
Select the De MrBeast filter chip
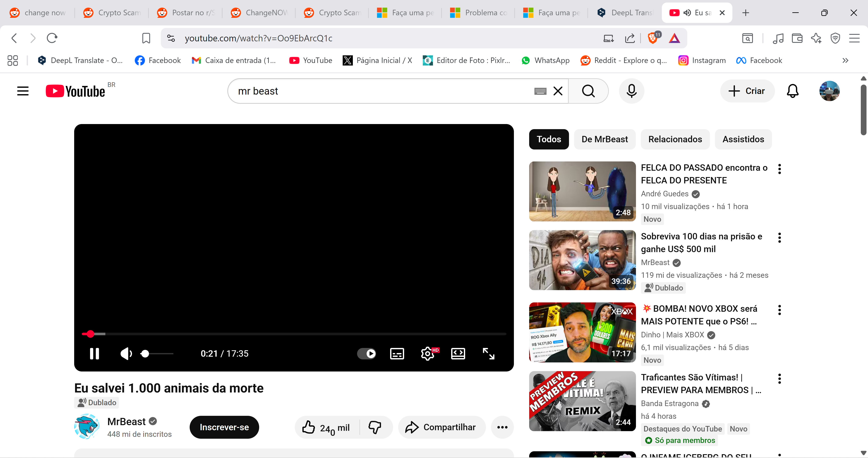[605, 139]
